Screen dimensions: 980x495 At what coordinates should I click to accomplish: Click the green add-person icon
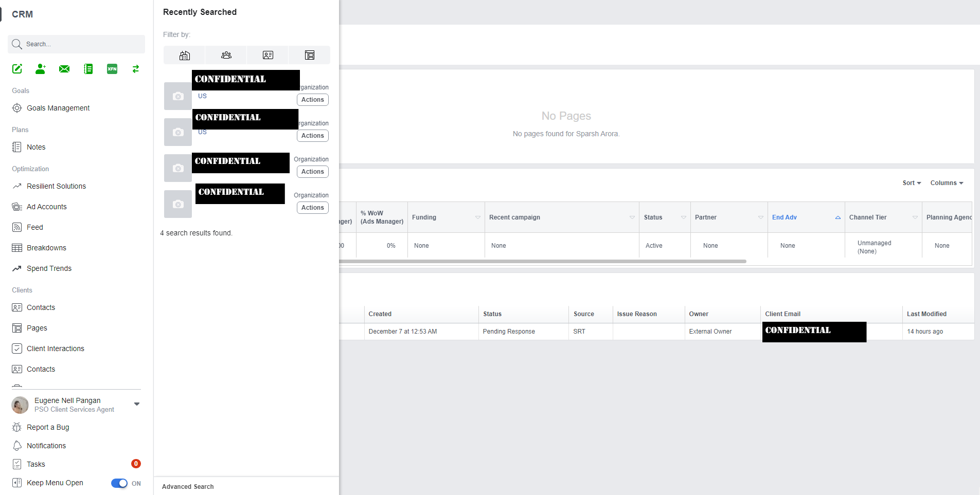tap(41, 69)
